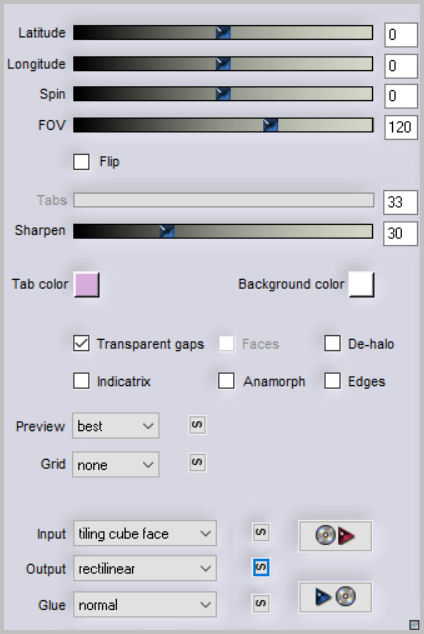This screenshot has height=634, width=424.
Task: Open the Glue mode dropdown
Action: point(145,604)
